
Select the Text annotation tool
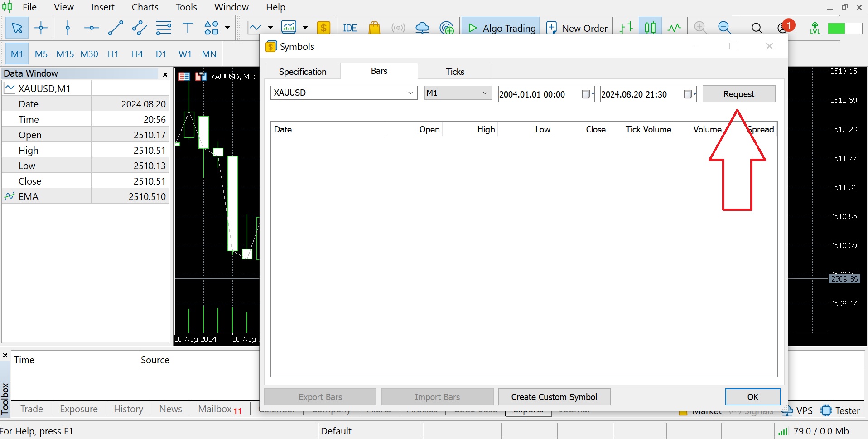point(188,28)
